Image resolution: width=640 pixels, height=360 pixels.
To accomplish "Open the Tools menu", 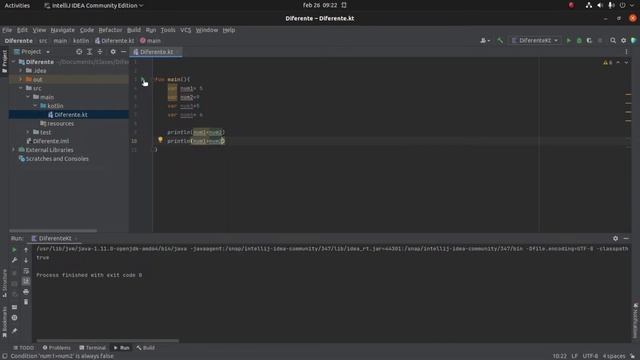I will click(x=168, y=30).
